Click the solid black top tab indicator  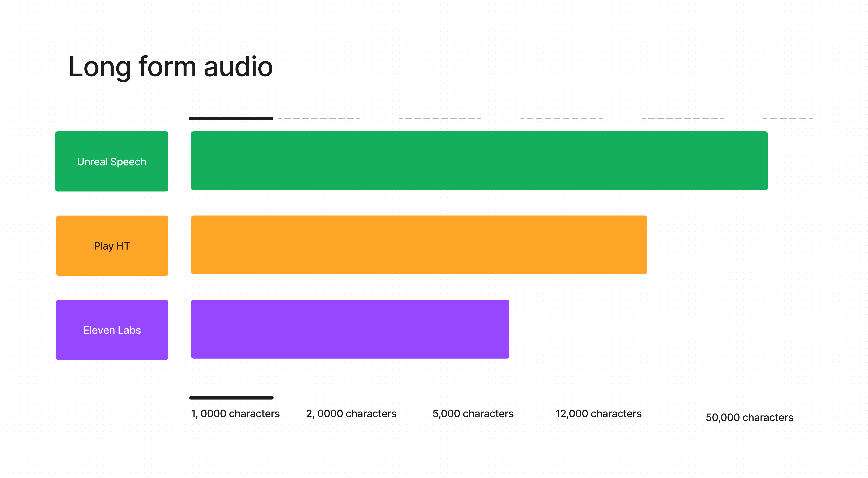coord(231,118)
